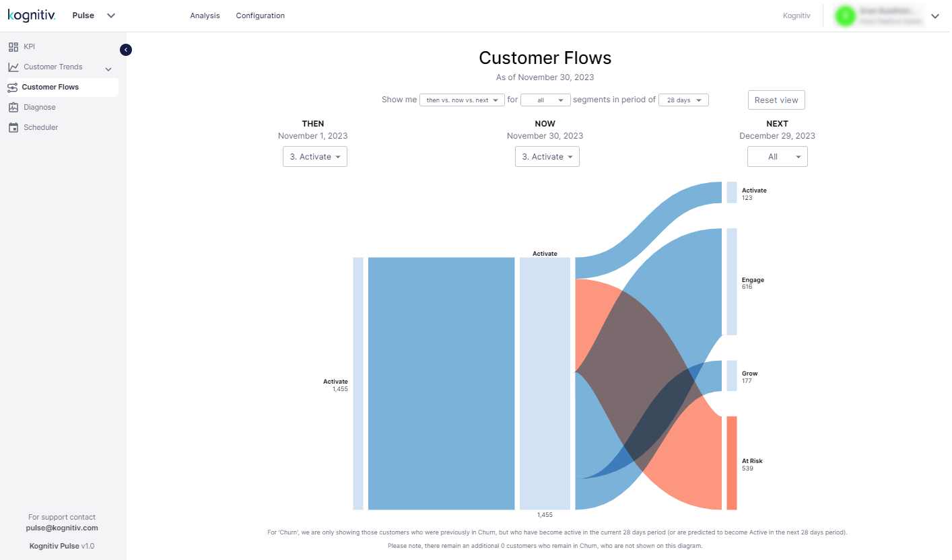Image resolution: width=952 pixels, height=560 pixels.
Task: Click the '1,455' count under the NOW node
Action: 545,515
